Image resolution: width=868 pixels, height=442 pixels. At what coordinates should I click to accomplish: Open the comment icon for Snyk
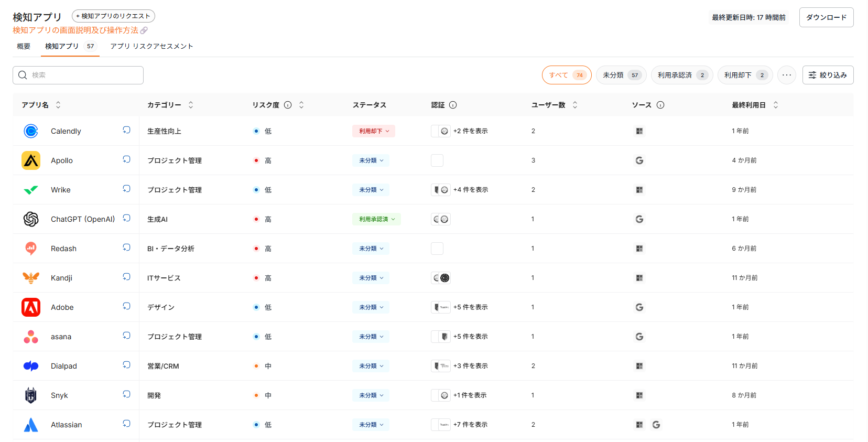tap(126, 394)
